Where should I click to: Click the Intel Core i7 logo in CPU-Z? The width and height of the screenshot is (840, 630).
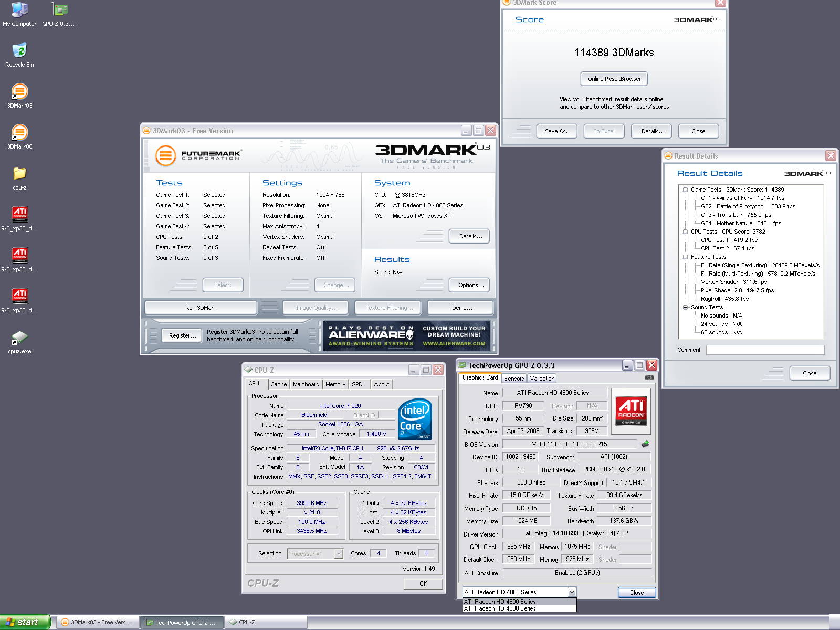point(415,419)
